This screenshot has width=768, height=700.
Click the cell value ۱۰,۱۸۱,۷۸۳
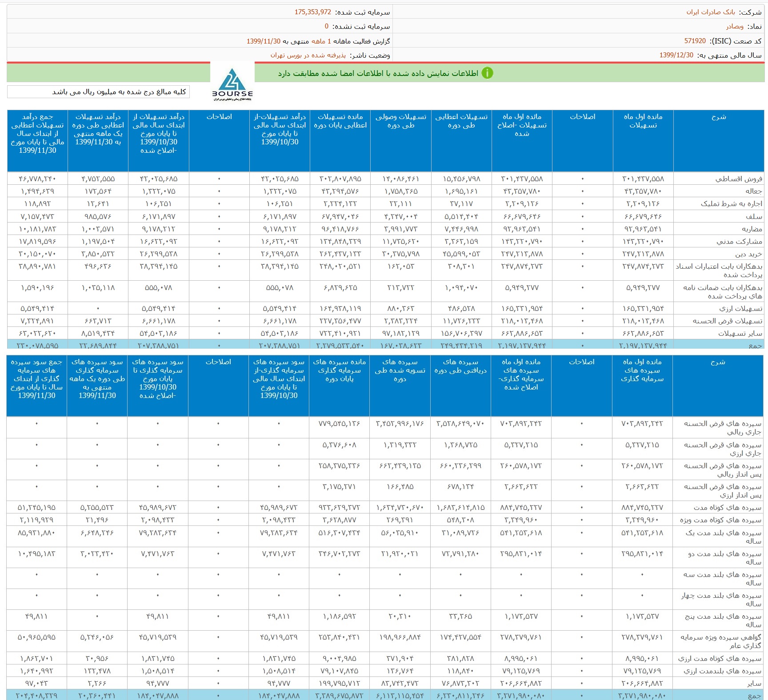(37, 229)
